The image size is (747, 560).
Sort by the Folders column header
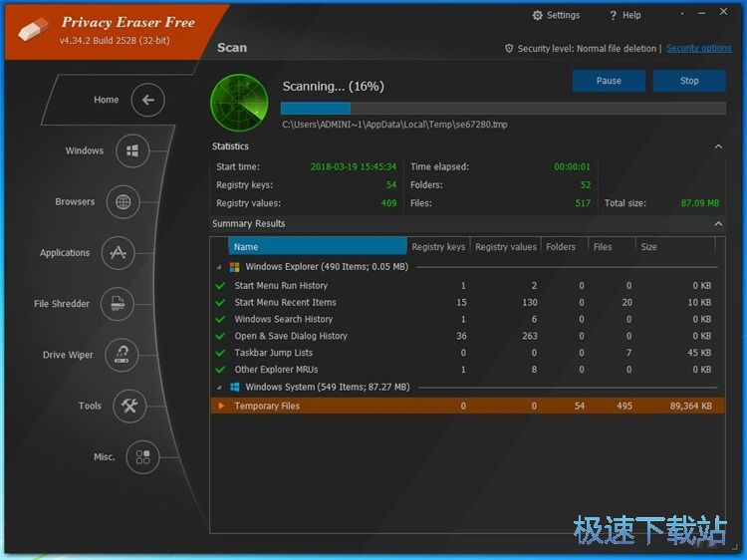tap(564, 247)
